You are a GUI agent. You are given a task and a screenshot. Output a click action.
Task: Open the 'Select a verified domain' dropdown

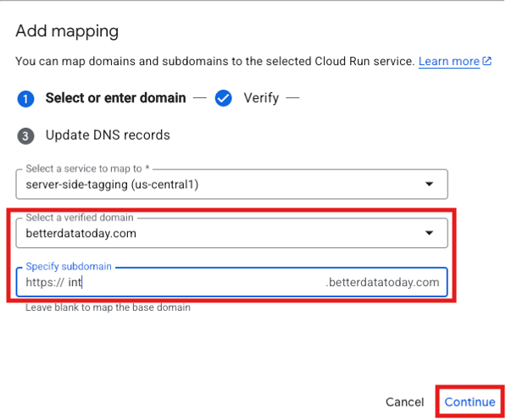coord(231,233)
